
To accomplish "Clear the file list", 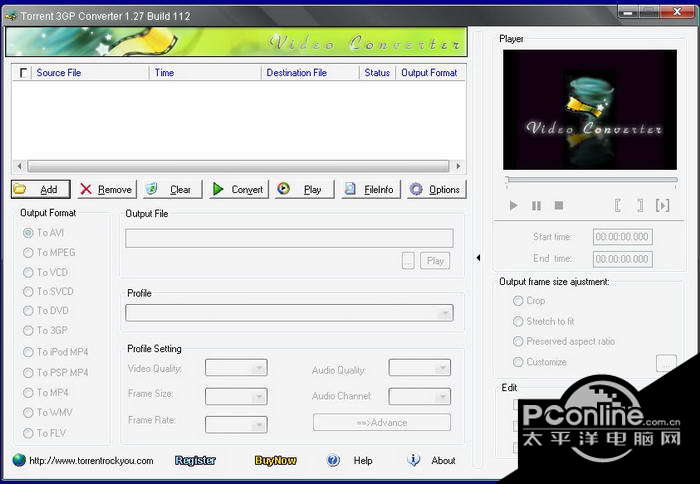I will point(173,189).
